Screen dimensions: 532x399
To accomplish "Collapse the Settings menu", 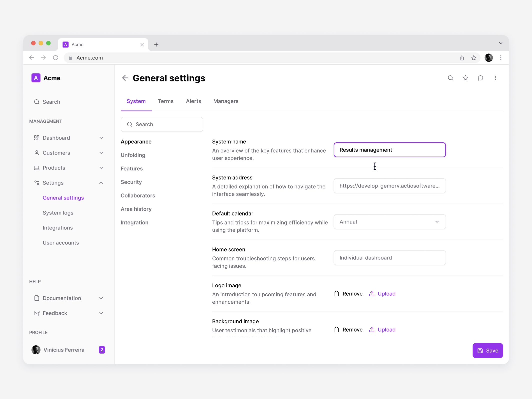I will point(101,183).
